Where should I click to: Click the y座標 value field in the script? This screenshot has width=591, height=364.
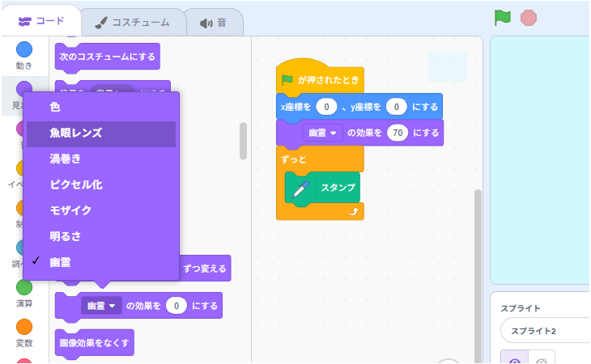(396, 107)
